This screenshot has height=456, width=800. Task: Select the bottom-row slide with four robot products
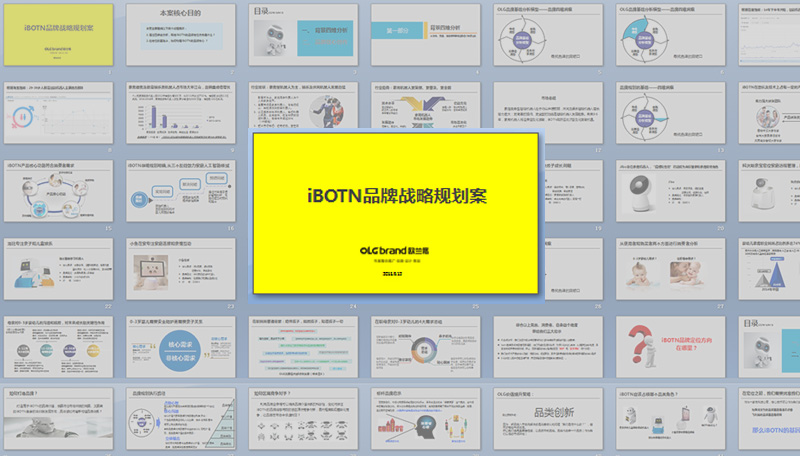click(670, 419)
